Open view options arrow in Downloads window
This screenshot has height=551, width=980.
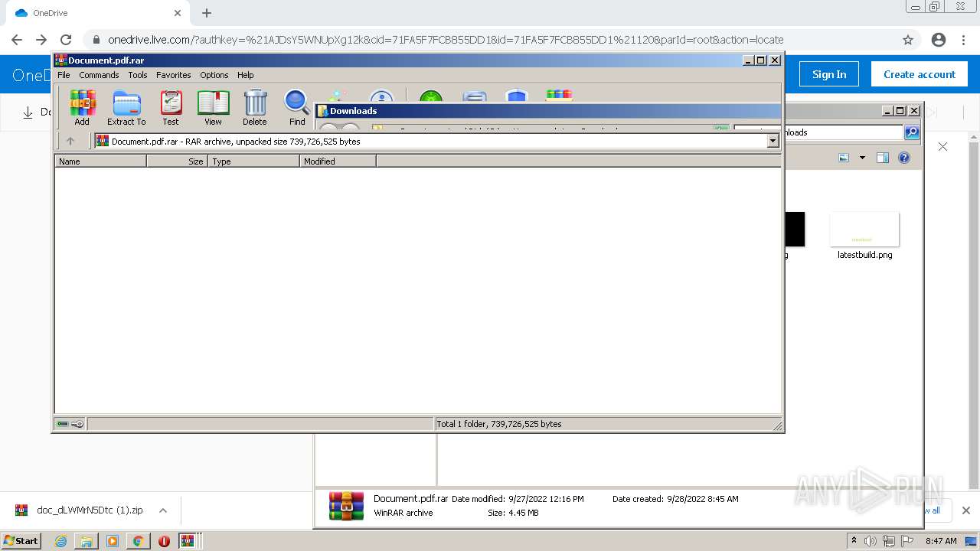click(x=862, y=158)
